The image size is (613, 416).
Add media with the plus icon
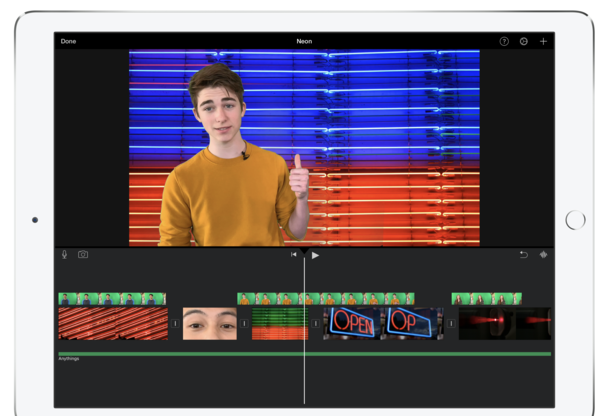tap(543, 41)
